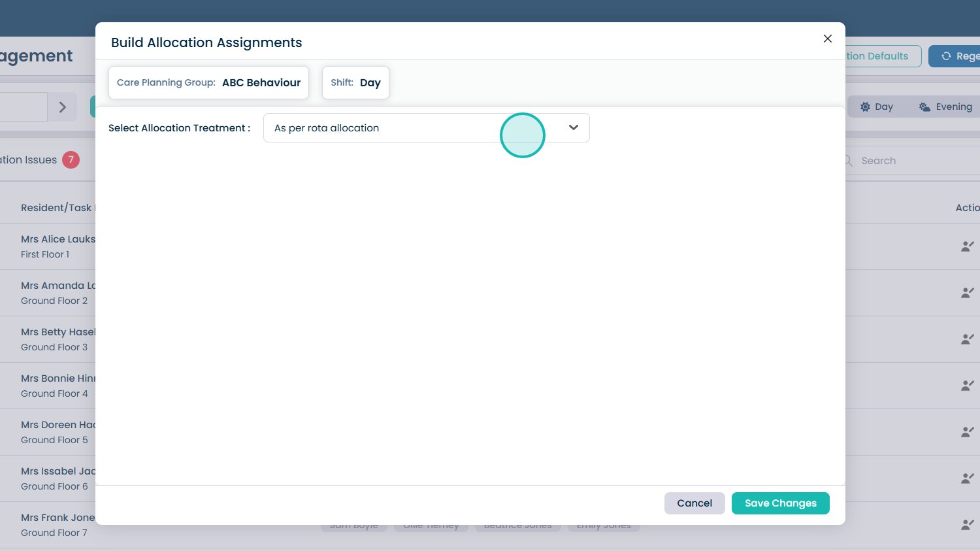The image size is (980, 551).
Task: Select resident Mrs Alice in the list
Action: tap(58, 239)
